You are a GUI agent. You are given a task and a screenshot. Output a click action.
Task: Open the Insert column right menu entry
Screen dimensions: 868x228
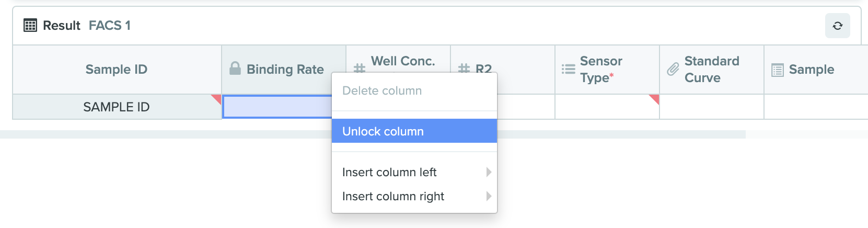[414, 196]
